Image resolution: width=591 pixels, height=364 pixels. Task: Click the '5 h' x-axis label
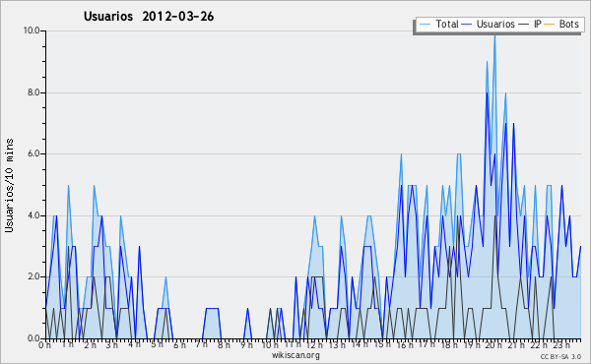[157, 344]
